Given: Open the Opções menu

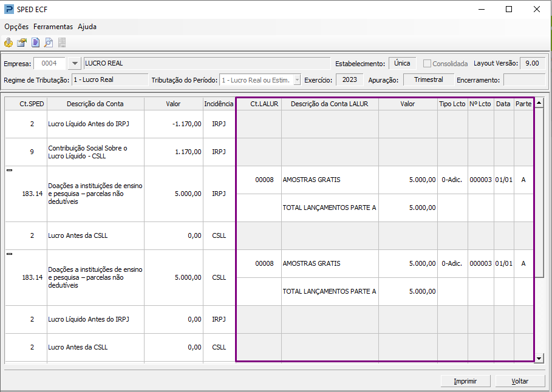Looking at the screenshot, I should pos(16,27).
